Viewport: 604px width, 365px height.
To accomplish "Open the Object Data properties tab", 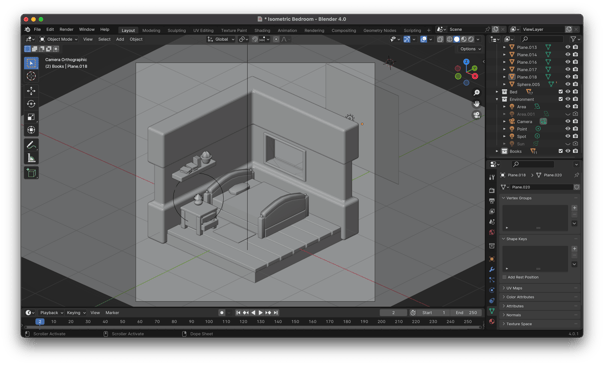I will (x=492, y=311).
